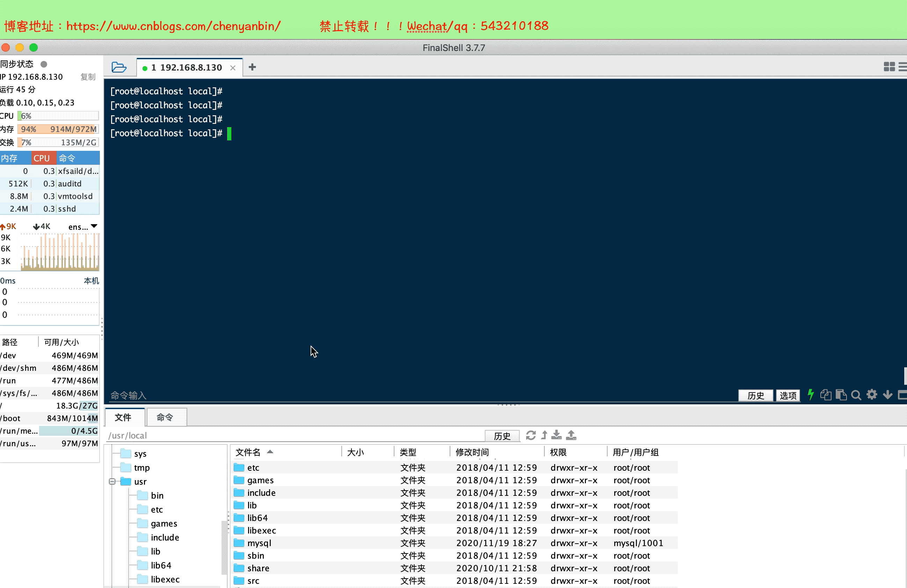This screenshot has width=907, height=588.
Task: Click the etc folder icon in file list
Action: click(239, 467)
